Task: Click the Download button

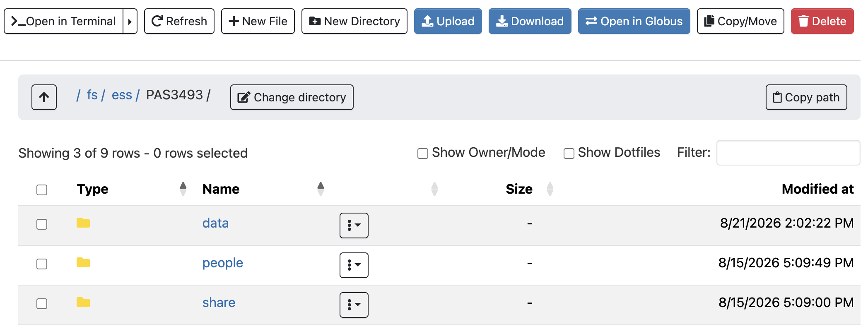Action: pos(530,21)
